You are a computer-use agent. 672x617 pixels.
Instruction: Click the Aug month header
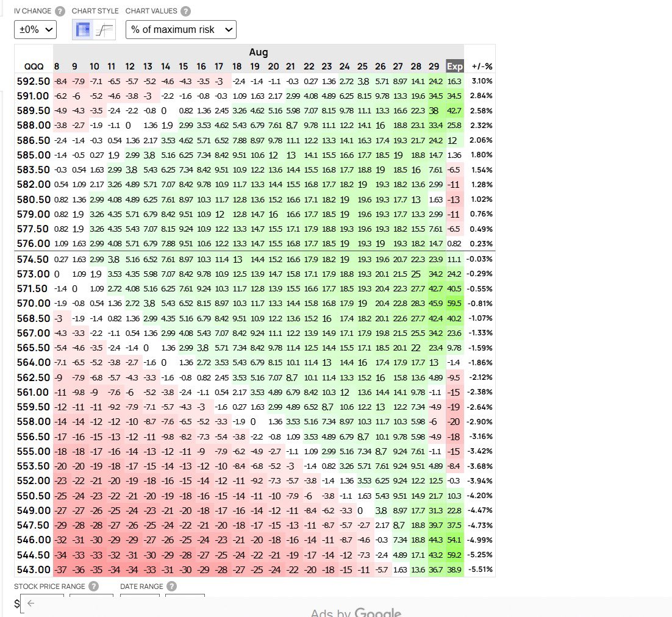click(x=259, y=52)
